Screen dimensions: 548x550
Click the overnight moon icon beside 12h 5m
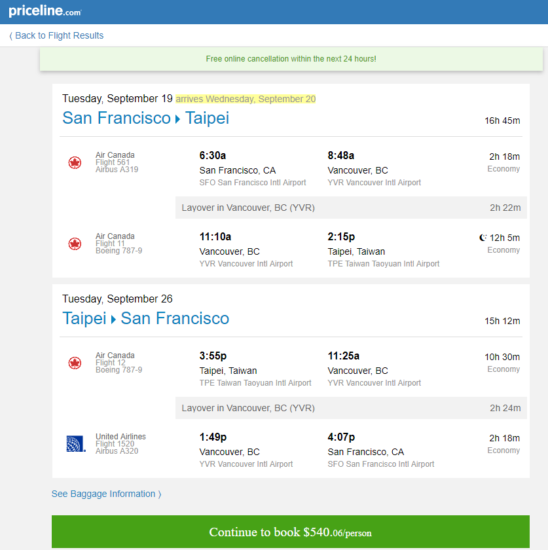coord(483,238)
